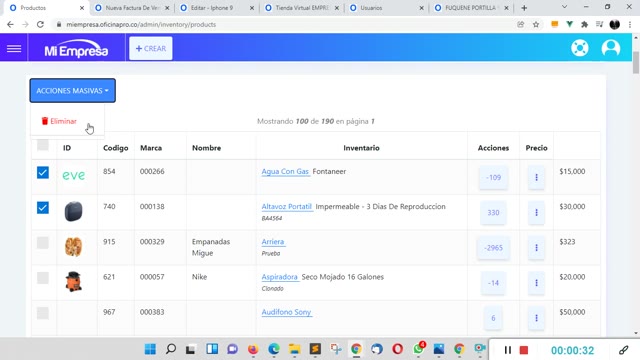Open Opera from the taskbar
640x360 pixels.
pyautogui.click(x=397, y=349)
